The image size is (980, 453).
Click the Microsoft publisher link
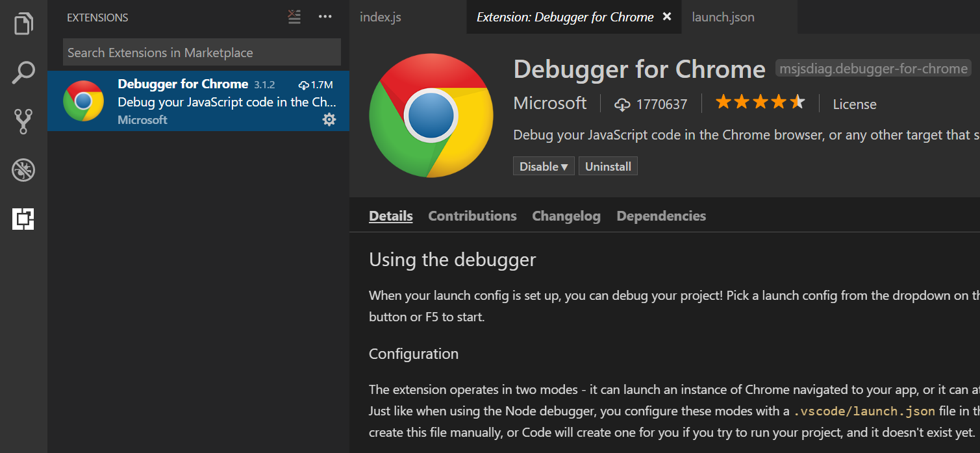[x=549, y=103]
